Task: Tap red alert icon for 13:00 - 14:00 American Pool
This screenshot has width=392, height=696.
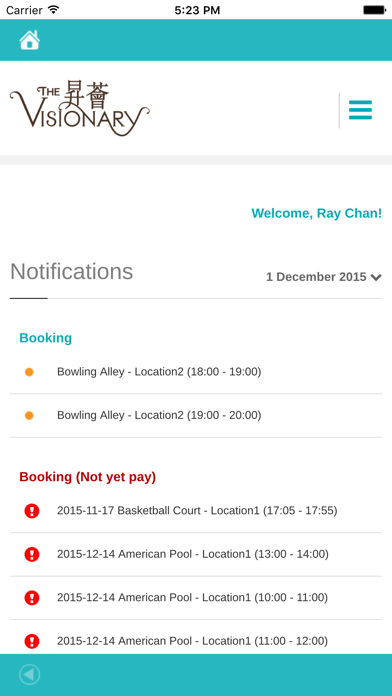Action: (32, 554)
